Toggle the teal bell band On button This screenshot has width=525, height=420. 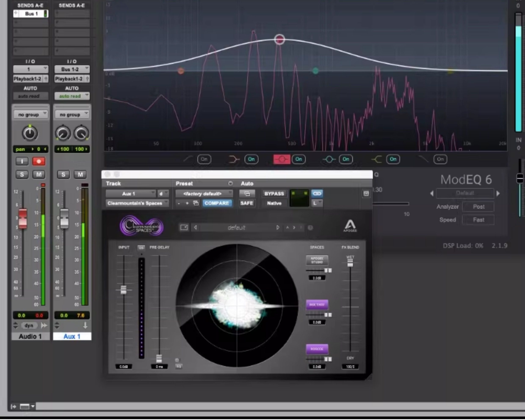point(346,159)
